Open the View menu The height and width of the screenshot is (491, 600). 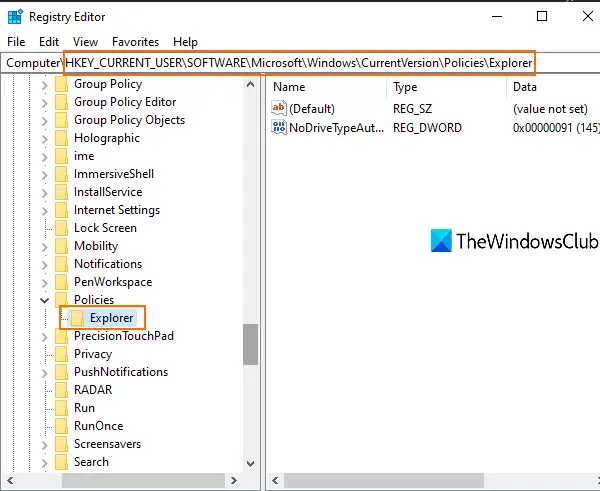tap(85, 42)
